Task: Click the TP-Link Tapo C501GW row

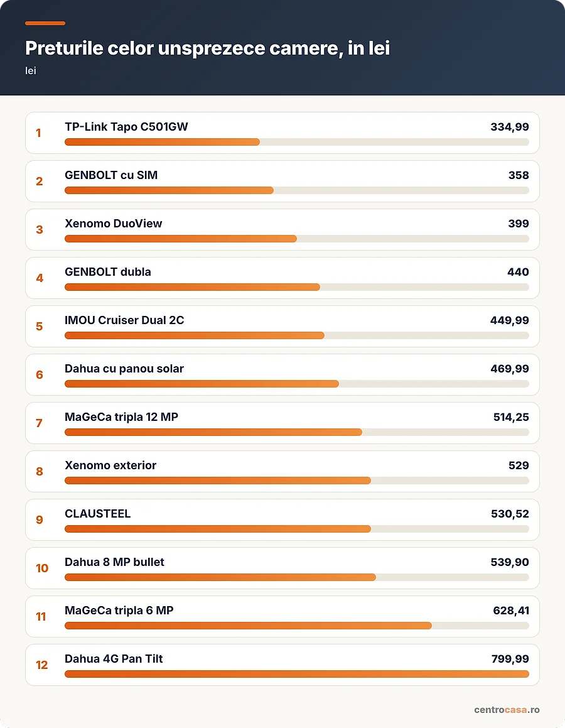Action: (282, 133)
